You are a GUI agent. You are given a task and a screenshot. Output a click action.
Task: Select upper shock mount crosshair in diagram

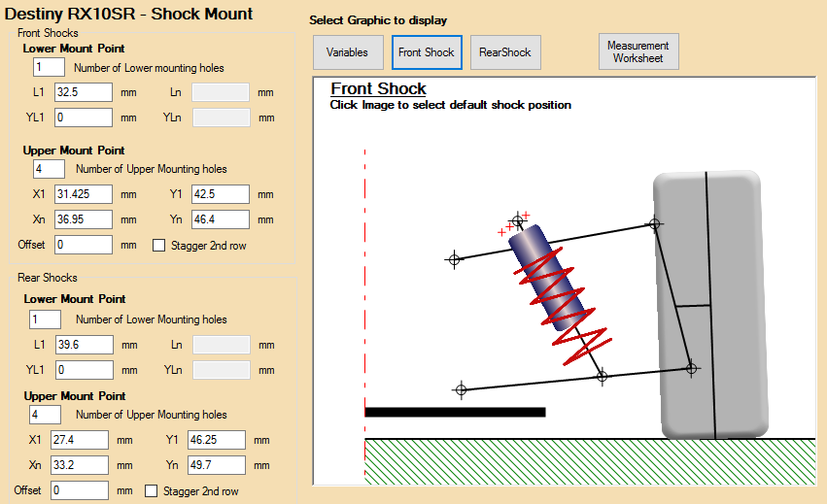[517, 220]
